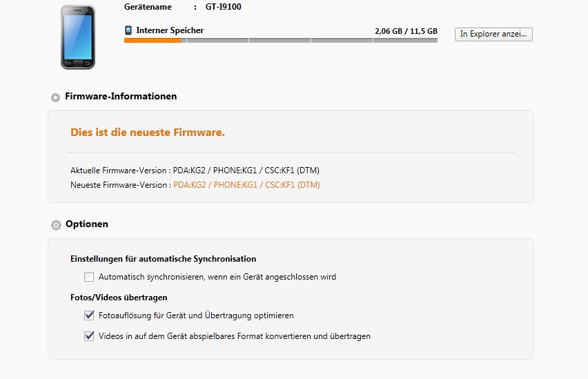Enable Automatisch synchronisieren checkbox
The height and width of the screenshot is (379, 588).
point(89,277)
